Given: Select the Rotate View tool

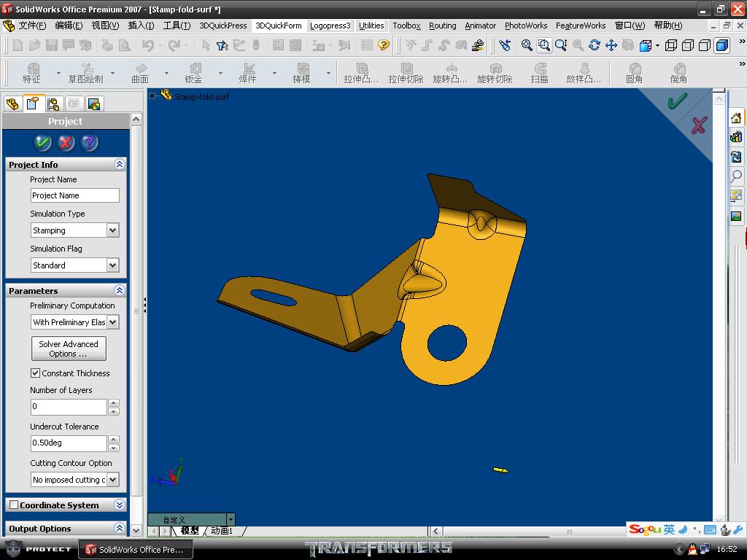Looking at the screenshot, I should [x=595, y=45].
